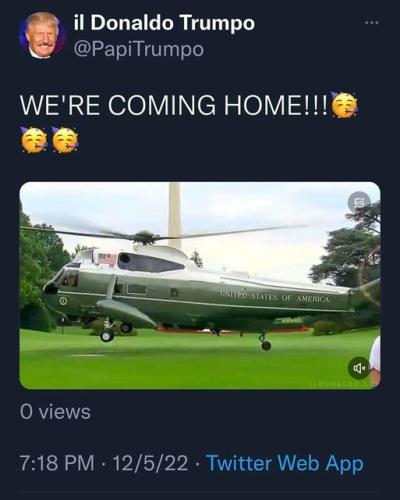This screenshot has height=500, width=400.
Task: Click the helicopter rotor hub in the video
Action: [145, 237]
